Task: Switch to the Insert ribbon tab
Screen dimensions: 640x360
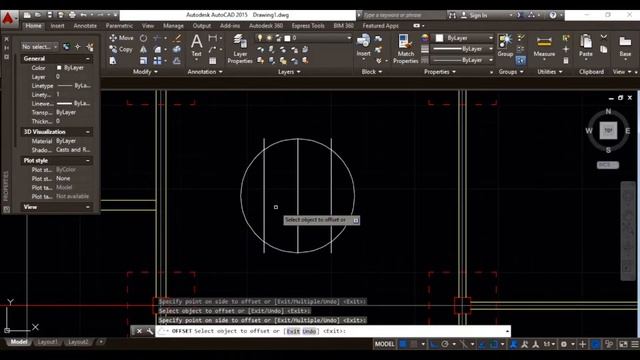Action: pyautogui.click(x=57, y=26)
